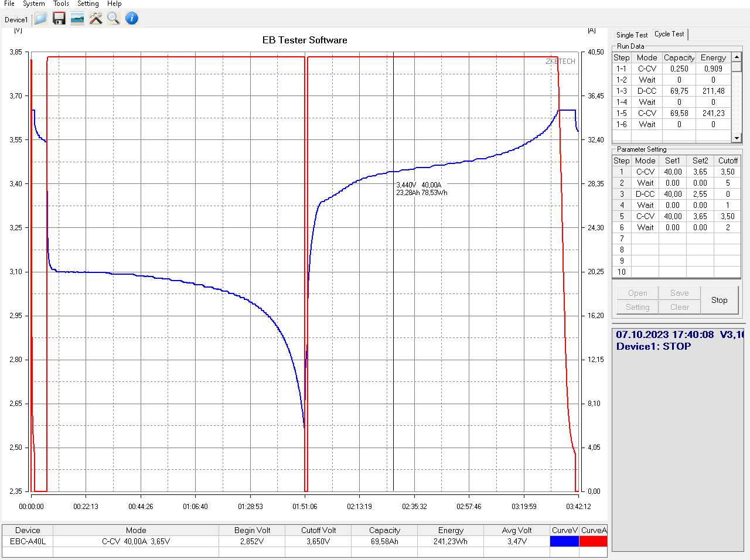The image size is (750, 560).
Task: Select the Device1 tab
Action: [x=16, y=20]
